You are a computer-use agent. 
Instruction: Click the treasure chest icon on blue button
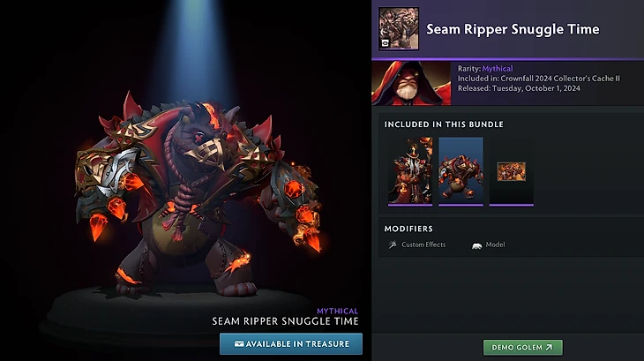point(239,343)
